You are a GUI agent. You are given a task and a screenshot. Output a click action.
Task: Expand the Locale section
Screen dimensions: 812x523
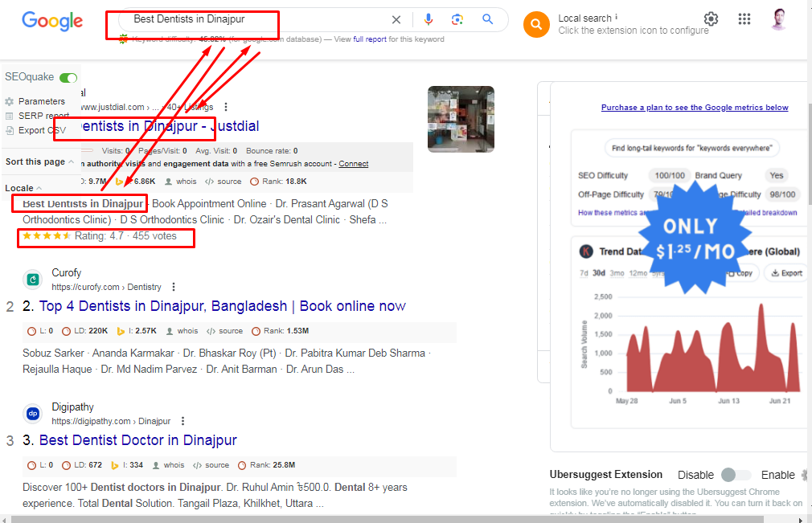point(23,188)
